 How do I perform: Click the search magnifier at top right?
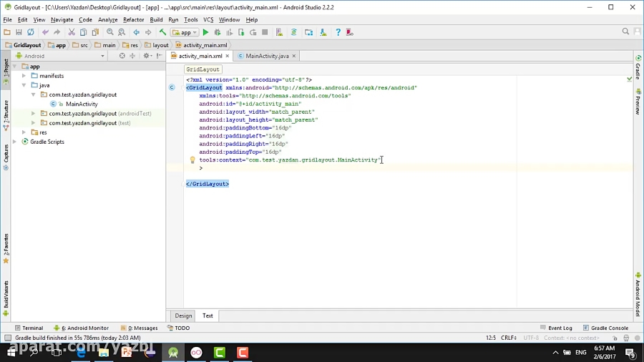[x=625, y=32]
